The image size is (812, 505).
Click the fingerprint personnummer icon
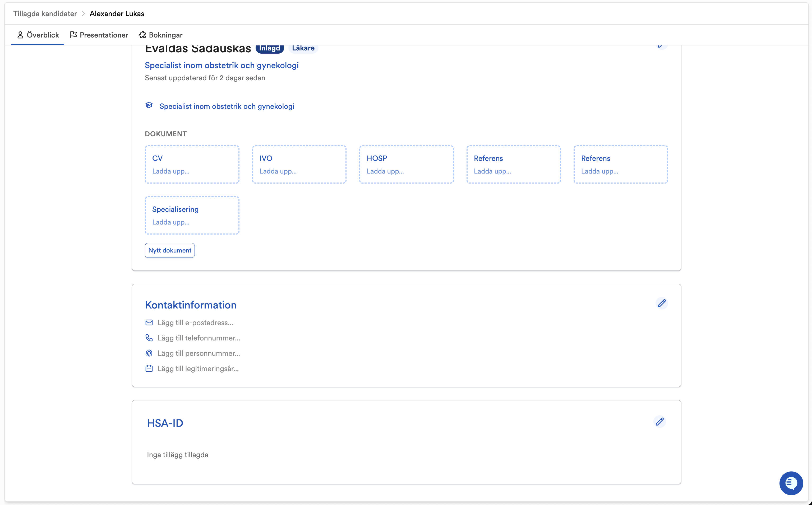tap(149, 353)
